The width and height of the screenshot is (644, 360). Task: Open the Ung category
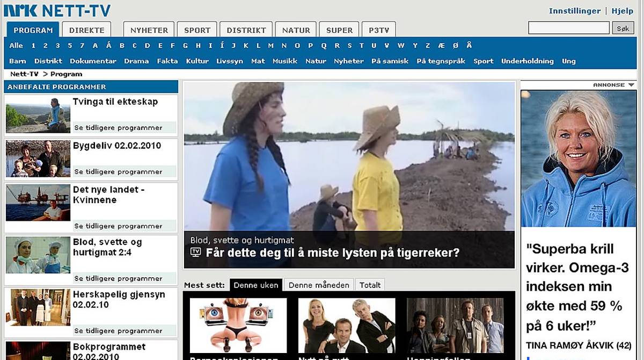(x=569, y=61)
